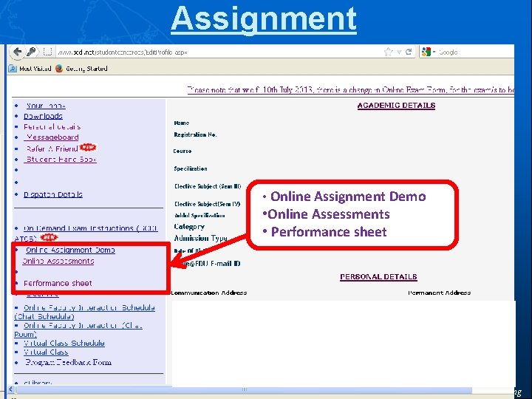Click Refer A Friend link
532x399 pixels.
click(52, 149)
